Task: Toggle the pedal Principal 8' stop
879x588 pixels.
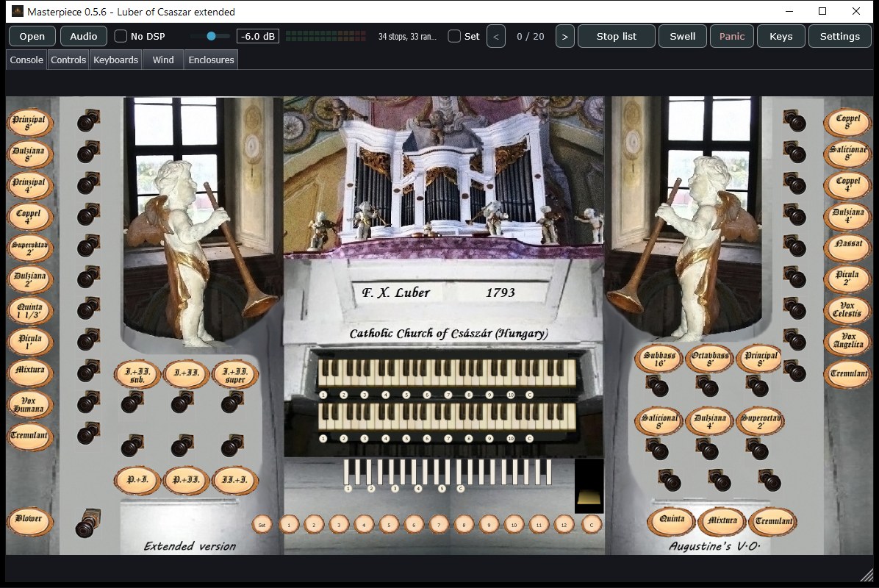Action: coord(760,359)
